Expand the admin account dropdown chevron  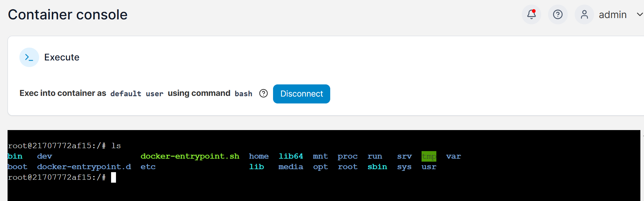pyautogui.click(x=639, y=14)
